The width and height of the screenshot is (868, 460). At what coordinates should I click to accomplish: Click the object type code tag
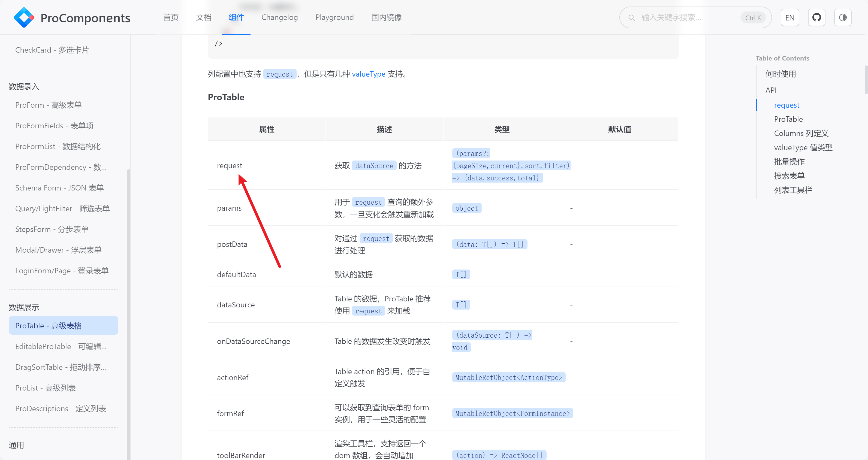coord(467,208)
